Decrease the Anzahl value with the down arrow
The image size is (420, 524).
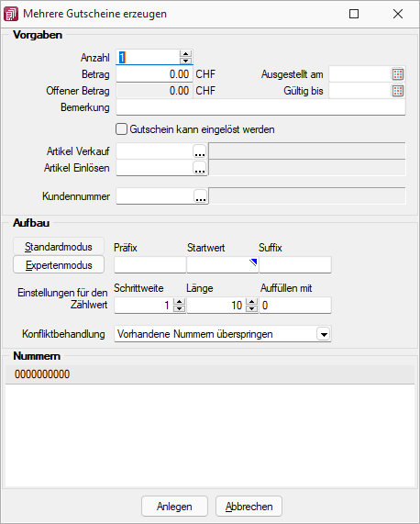(x=185, y=61)
